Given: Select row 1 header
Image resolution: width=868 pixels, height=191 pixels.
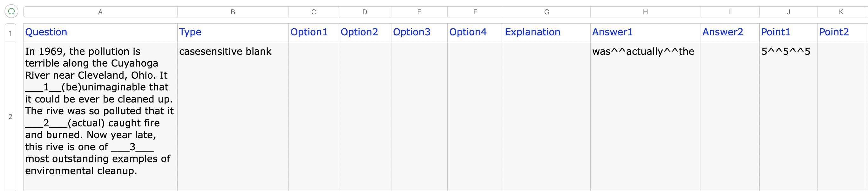Looking at the screenshot, I should click(x=10, y=33).
